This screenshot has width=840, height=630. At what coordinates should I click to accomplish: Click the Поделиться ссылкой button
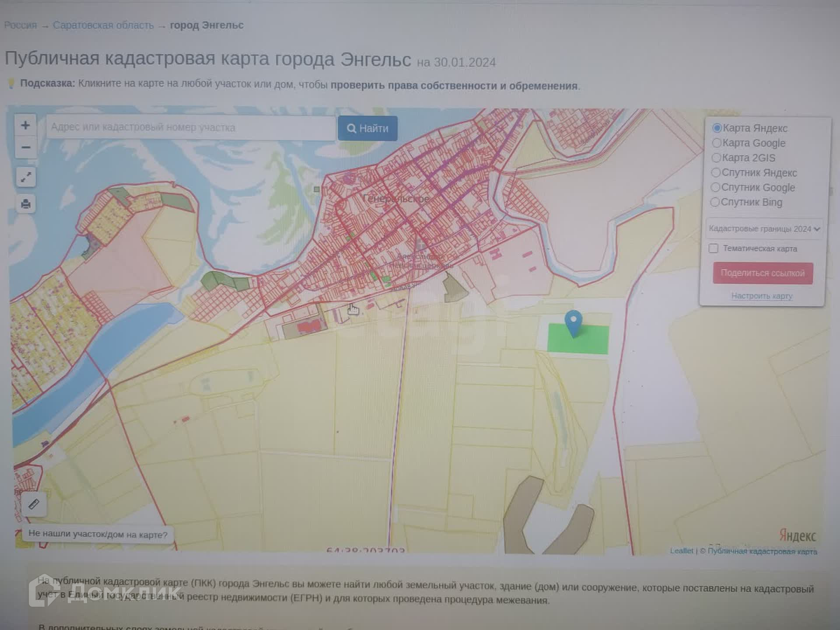763,273
